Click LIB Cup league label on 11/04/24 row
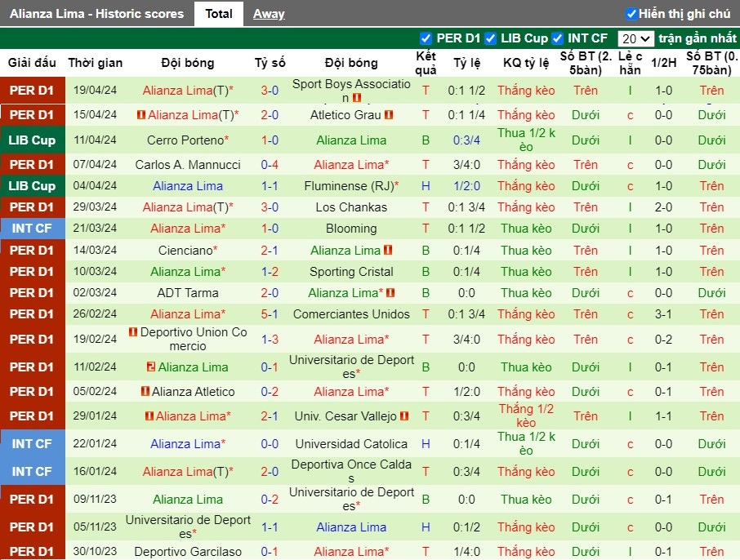 (32, 140)
